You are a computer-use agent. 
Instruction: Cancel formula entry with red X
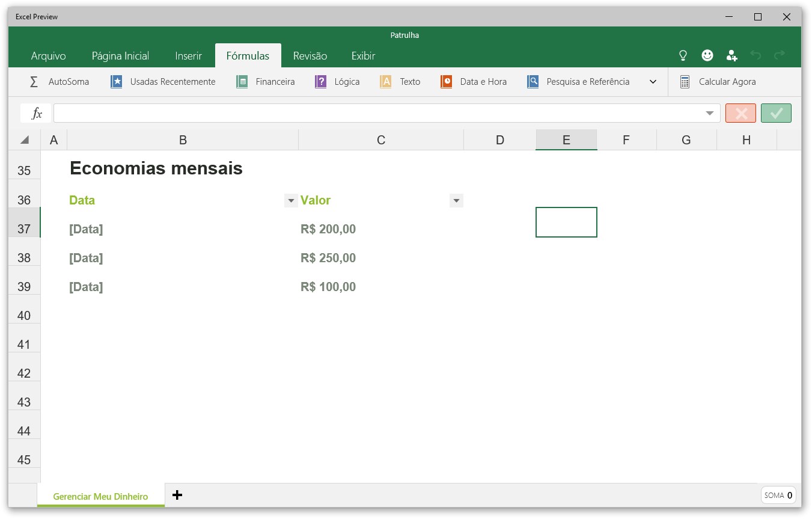[x=740, y=113]
